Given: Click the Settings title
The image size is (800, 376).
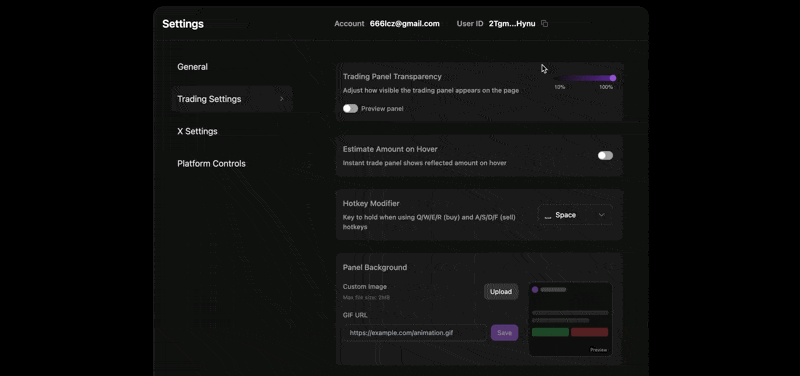Looking at the screenshot, I should click(x=183, y=24).
